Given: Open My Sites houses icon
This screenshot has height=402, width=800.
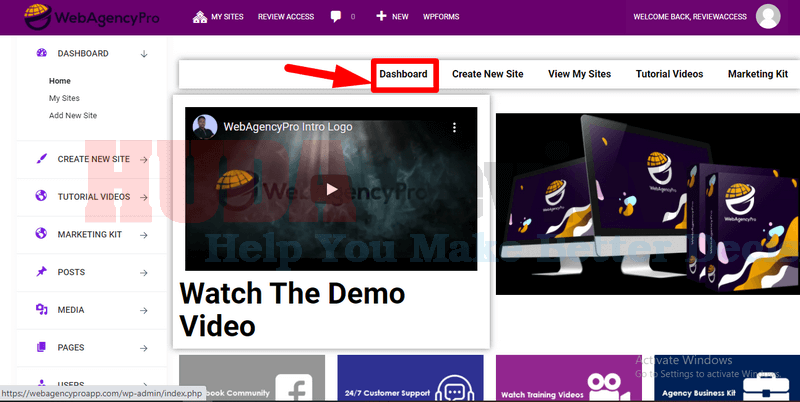Looking at the screenshot, I should [x=199, y=17].
